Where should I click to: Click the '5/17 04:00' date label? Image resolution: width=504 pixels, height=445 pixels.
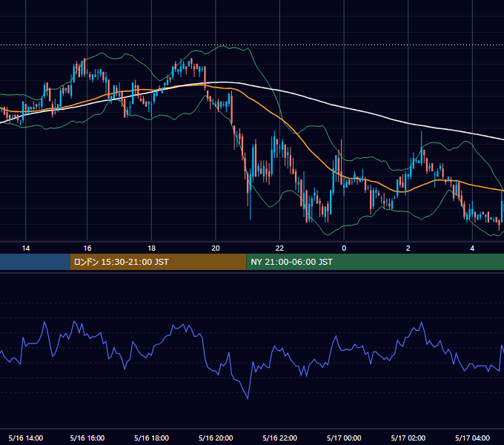pyautogui.click(x=472, y=438)
